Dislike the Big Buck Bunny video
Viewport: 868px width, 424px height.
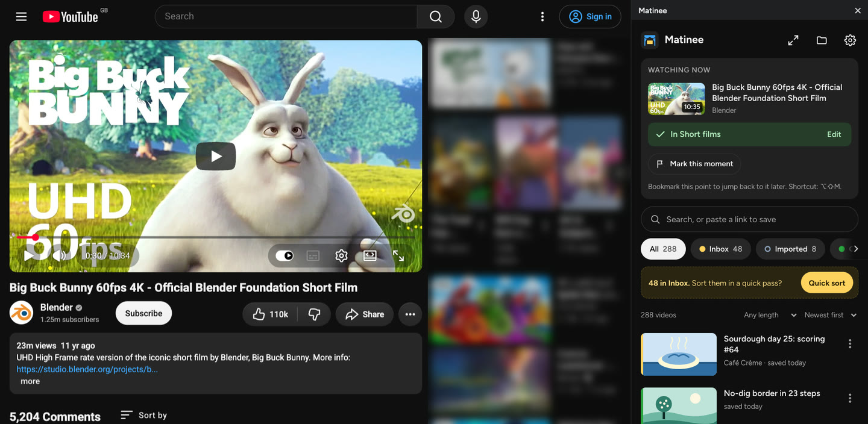point(314,314)
